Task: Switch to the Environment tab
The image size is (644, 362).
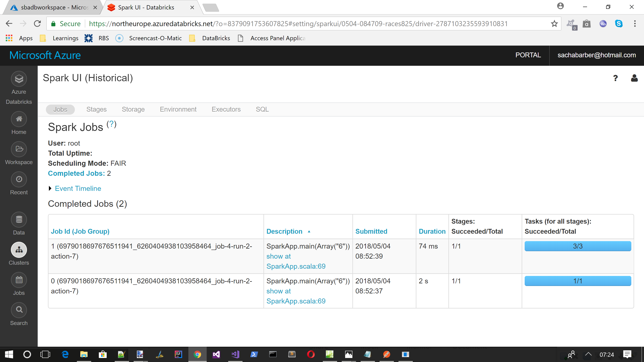Action: point(178,109)
